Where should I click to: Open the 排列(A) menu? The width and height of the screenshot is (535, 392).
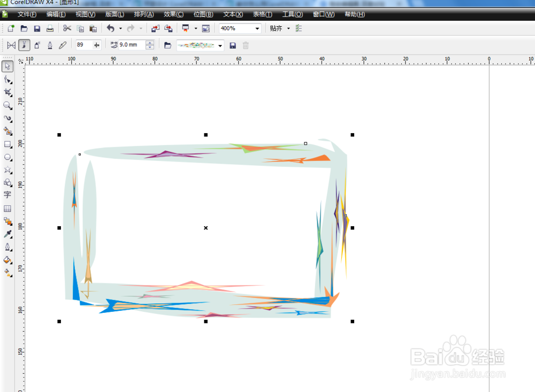tap(143, 14)
